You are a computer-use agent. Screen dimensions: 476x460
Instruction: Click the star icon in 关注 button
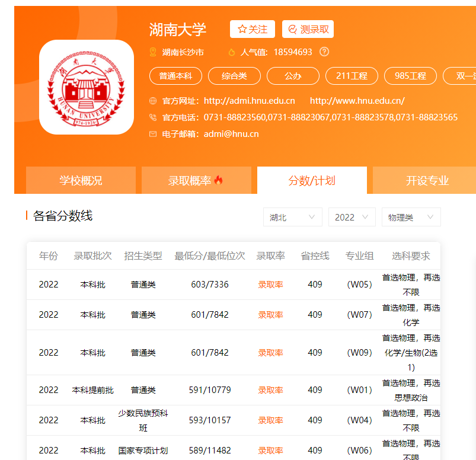[242, 29]
